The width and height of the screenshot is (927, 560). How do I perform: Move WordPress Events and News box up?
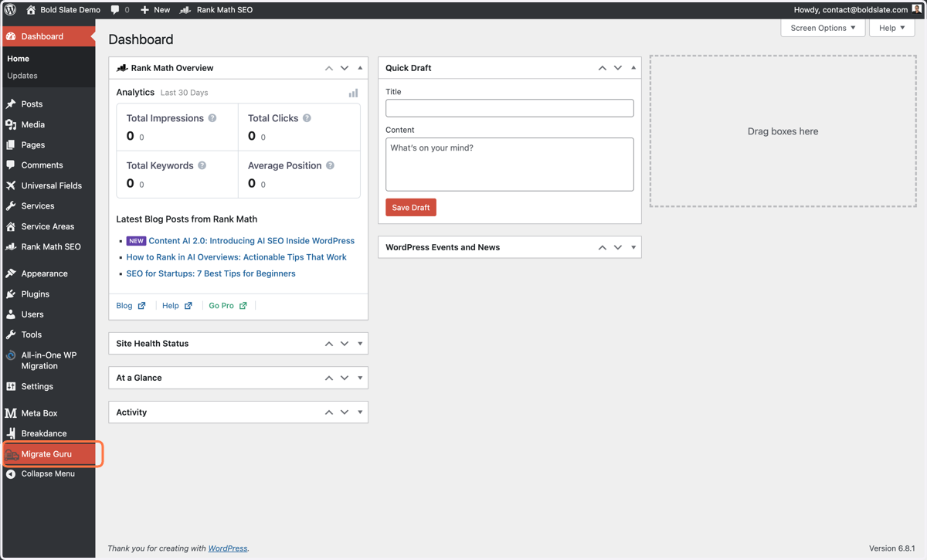603,247
